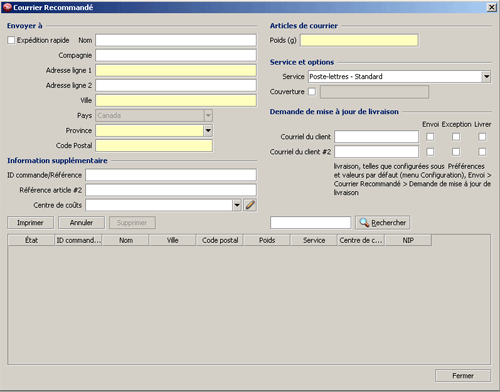This screenshot has height=392, width=500.
Task: Sort by the NIP column header
Action: [408, 240]
